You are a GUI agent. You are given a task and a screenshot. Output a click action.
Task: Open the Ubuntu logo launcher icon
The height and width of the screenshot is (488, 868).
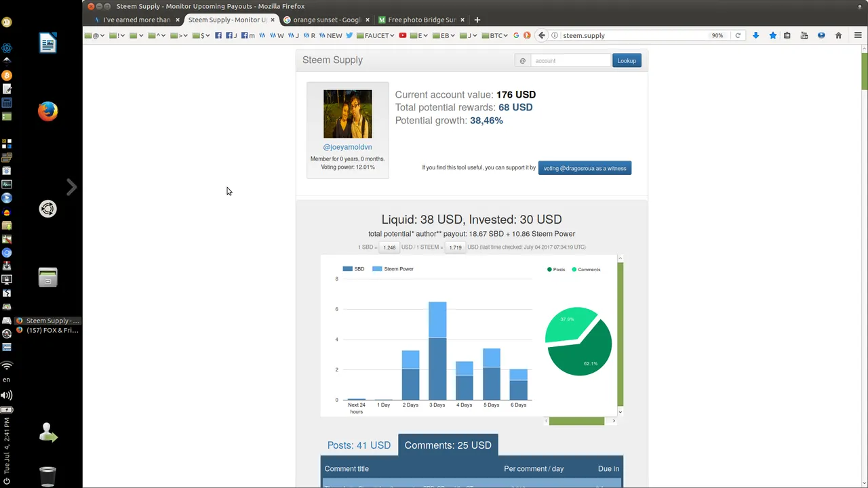tap(47, 209)
